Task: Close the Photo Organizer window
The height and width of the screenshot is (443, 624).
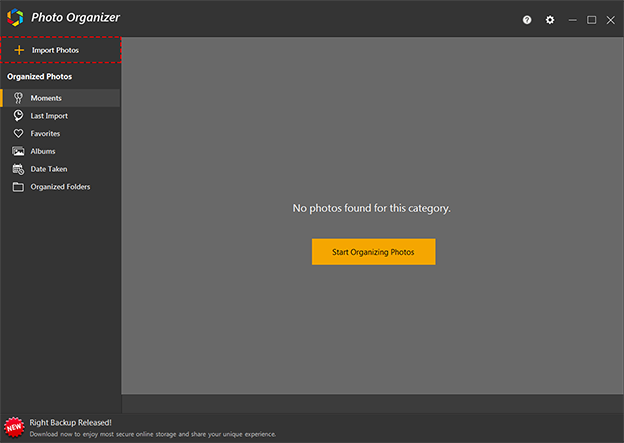Action: point(610,20)
